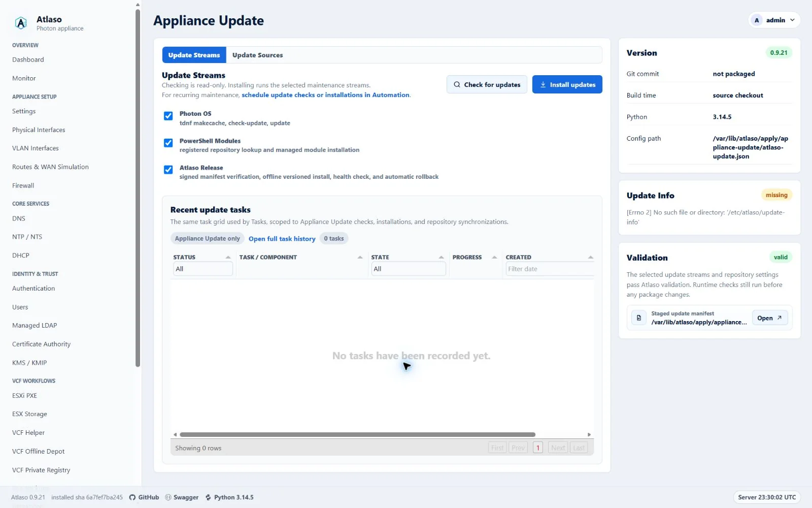Click the staged update manifest file icon

tap(639, 318)
